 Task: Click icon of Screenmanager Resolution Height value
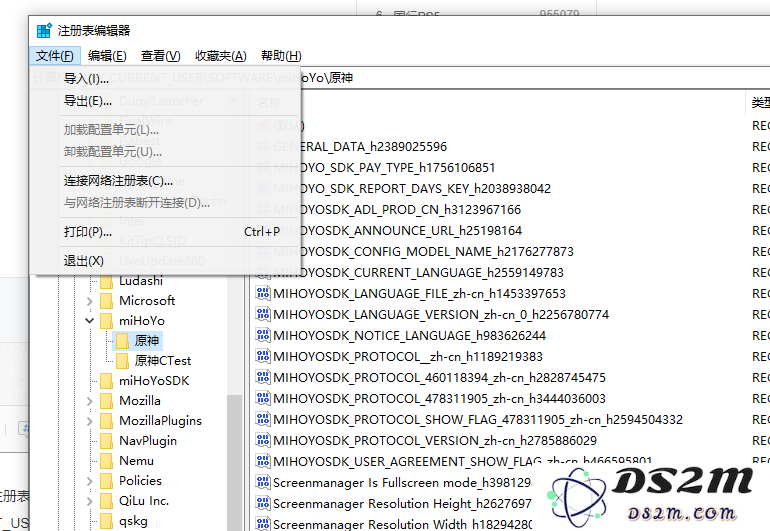[x=263, y=503]
